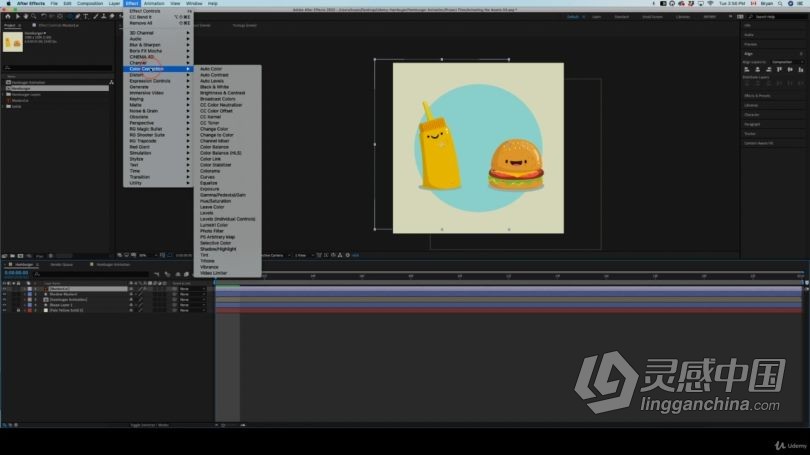
Task: Open macOS Spotlight search icon
Action: coord(780,3)
